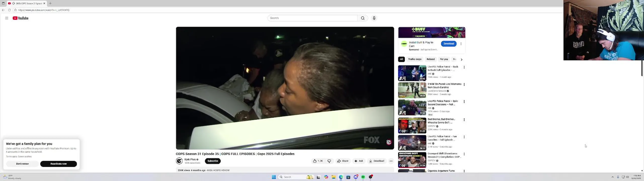Click the Windows taskbar search box
Image resolution: width=644 pixels, height=181 pixels.
(296, 177)
